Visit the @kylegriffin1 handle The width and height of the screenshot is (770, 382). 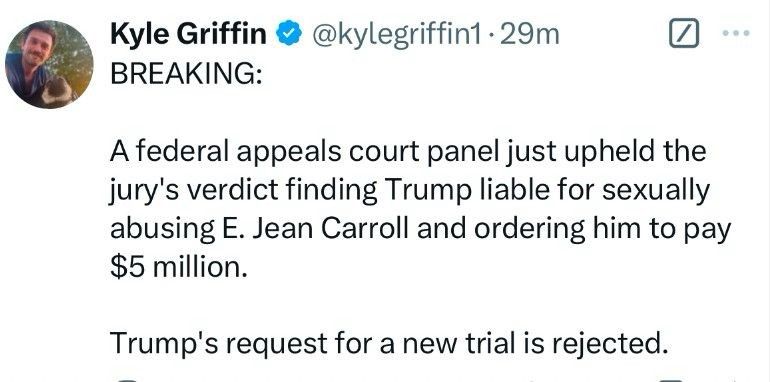[396, 34]
